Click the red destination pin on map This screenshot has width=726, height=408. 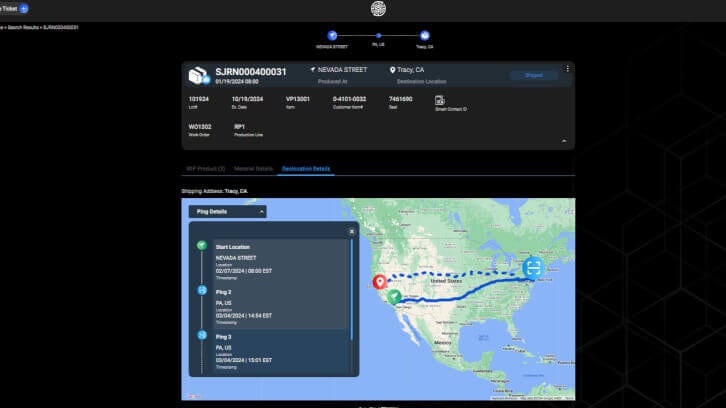(x=379, y=282)
